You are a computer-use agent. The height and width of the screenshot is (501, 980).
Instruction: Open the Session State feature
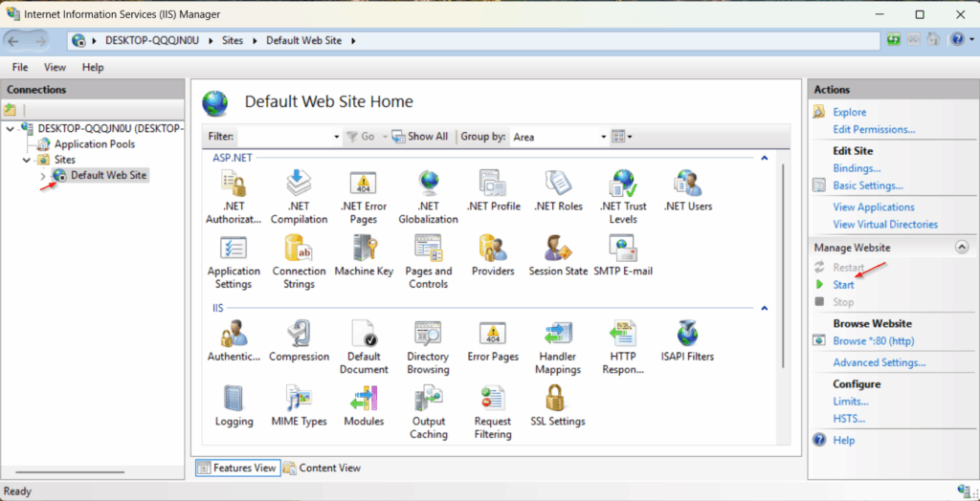[558, 255]
